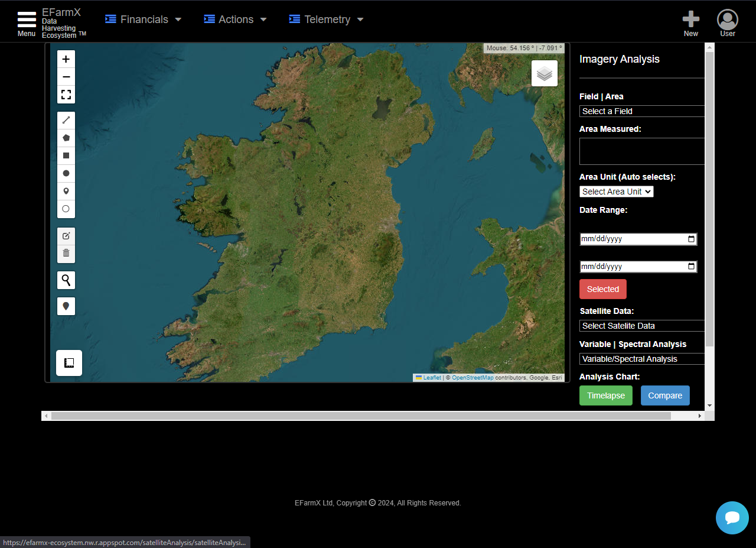Click the blue Compare button
This screenshot has height=548, width=756.
tap(664, 395)
